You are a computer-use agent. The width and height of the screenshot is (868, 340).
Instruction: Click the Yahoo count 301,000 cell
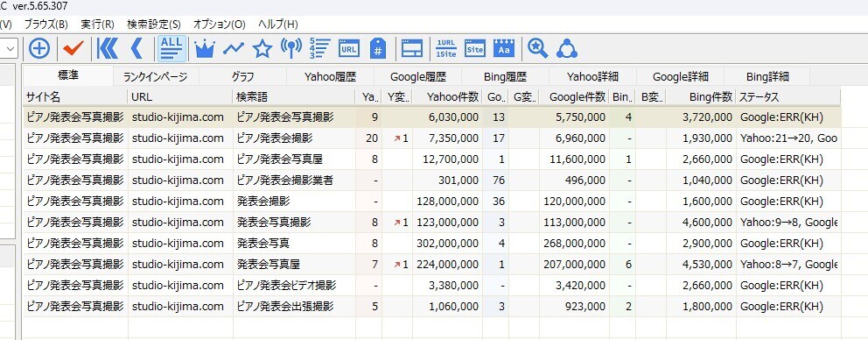point(447,181)
